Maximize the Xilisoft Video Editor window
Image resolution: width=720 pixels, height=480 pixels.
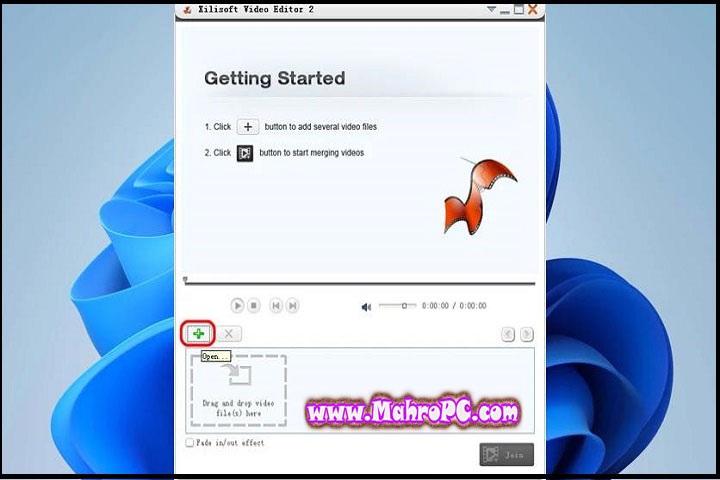(x=518, y=9)
